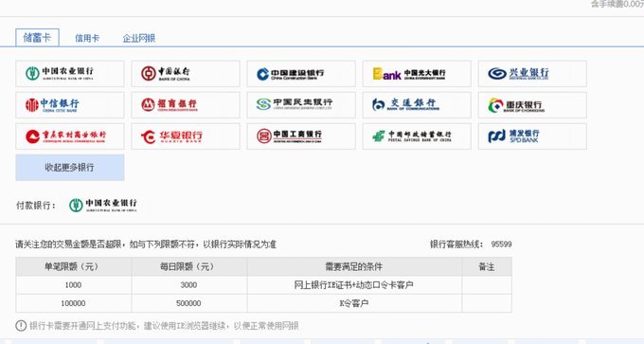Click the 请关注您的交易金额是否超限 notice text
The height and width of the screenshot is (344, 644).
[x=146, y=244]
